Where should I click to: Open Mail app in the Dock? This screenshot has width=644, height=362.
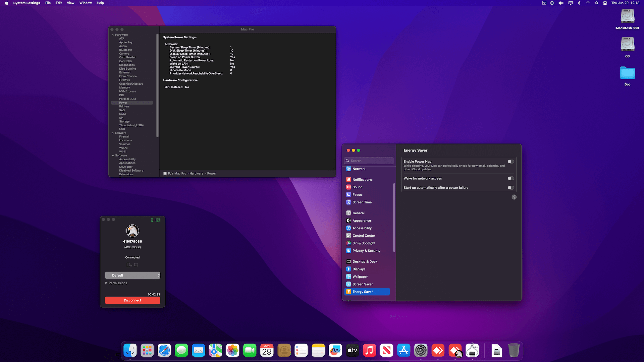coord(199,351)
